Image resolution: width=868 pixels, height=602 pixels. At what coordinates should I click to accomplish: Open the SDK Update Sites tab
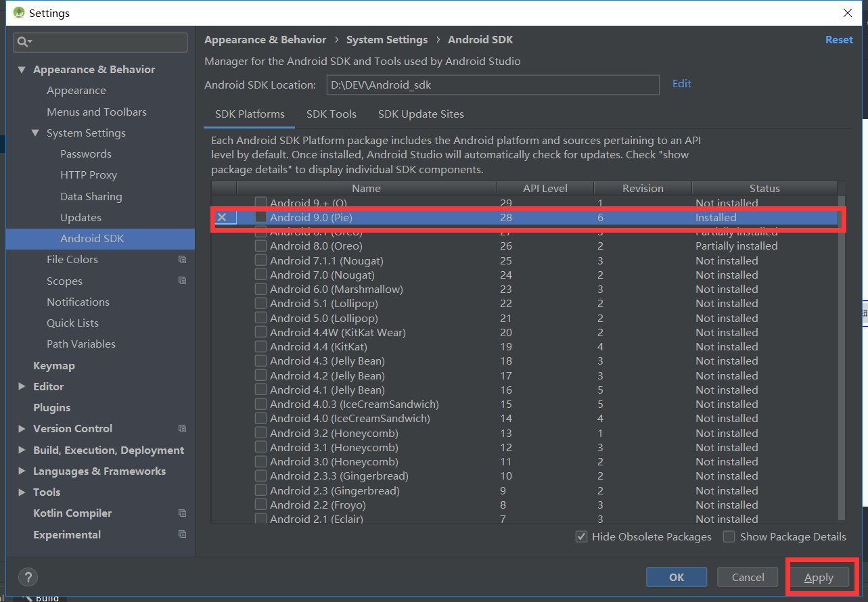click(420, 114)
